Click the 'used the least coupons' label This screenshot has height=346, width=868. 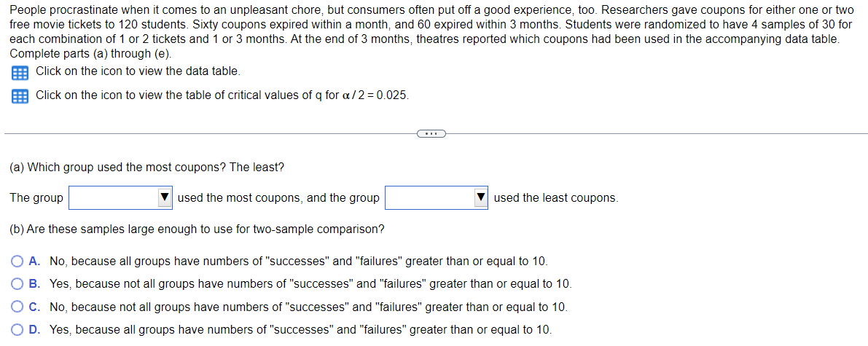556,198
